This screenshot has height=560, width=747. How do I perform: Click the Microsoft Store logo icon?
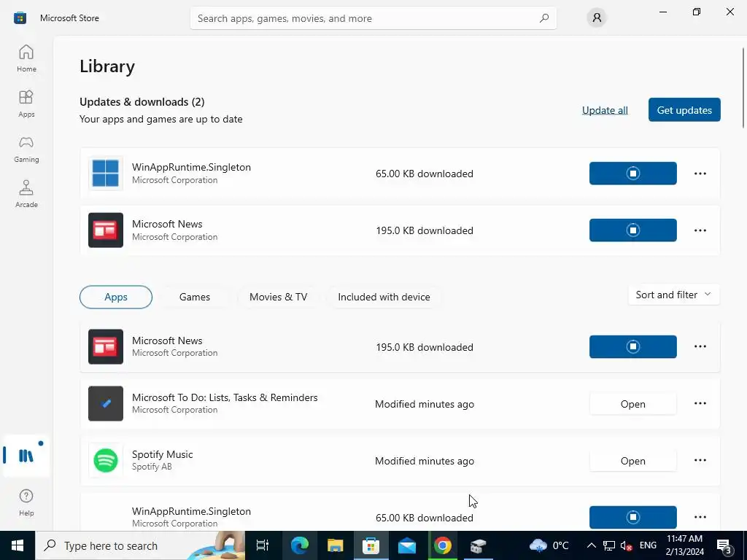tap(20, 18)
